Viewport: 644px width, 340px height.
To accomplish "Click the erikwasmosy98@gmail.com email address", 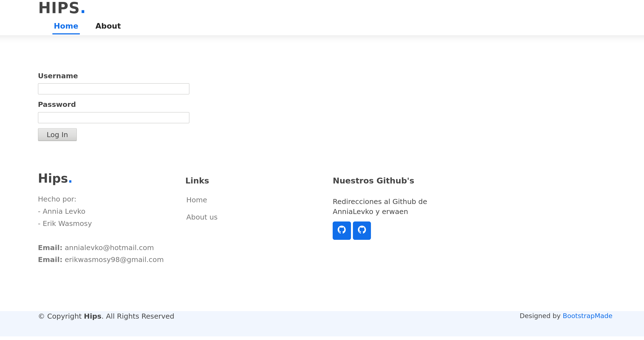I will (x=114, y=260).
